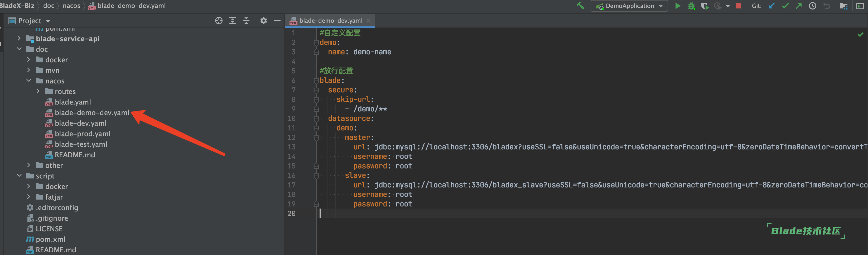Update project with blue Git arrow

click(771, 6)
